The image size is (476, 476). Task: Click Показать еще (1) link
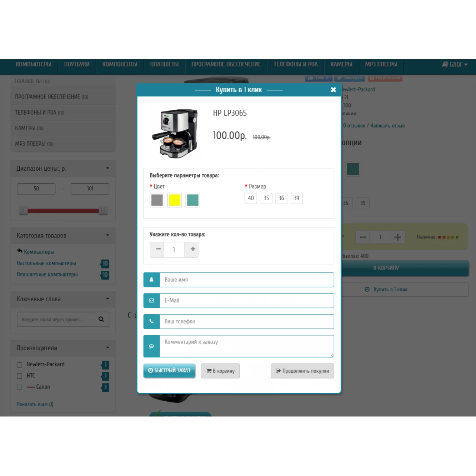(35, 404)
